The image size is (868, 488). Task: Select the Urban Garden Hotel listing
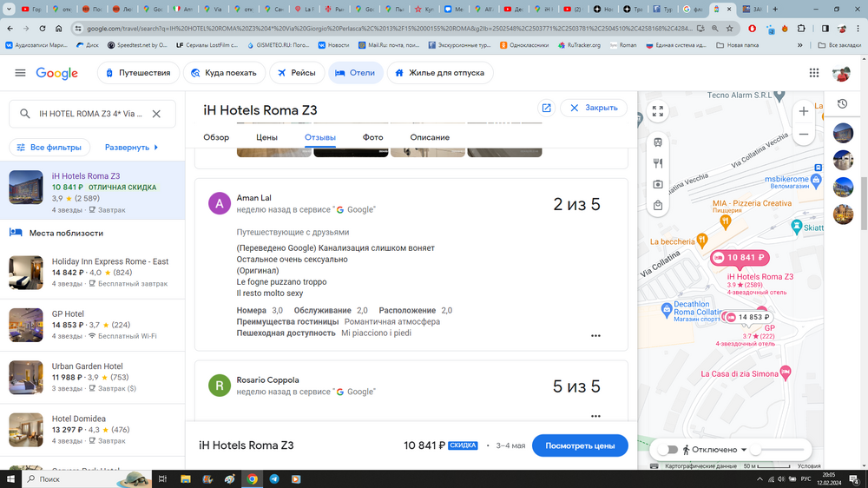tap(93, 378)
